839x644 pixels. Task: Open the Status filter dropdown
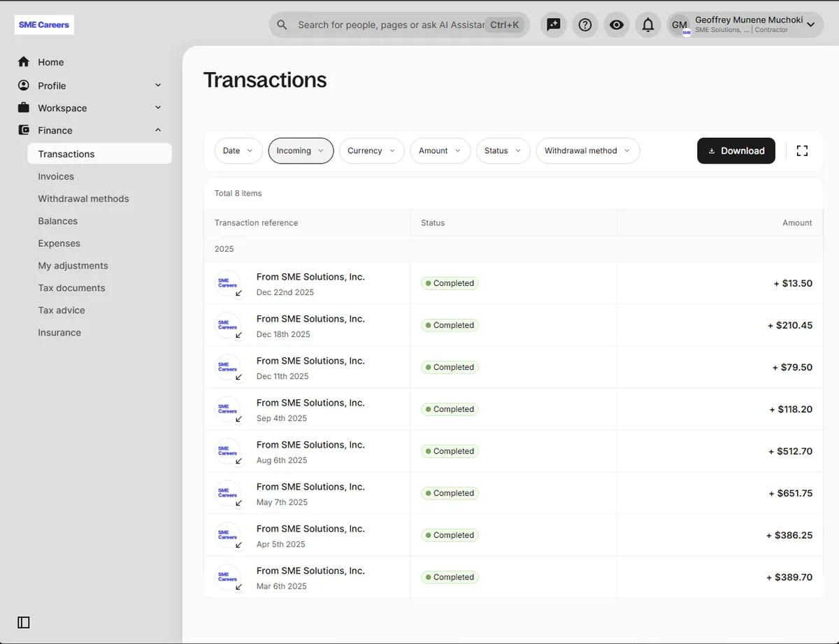point(503,151)
